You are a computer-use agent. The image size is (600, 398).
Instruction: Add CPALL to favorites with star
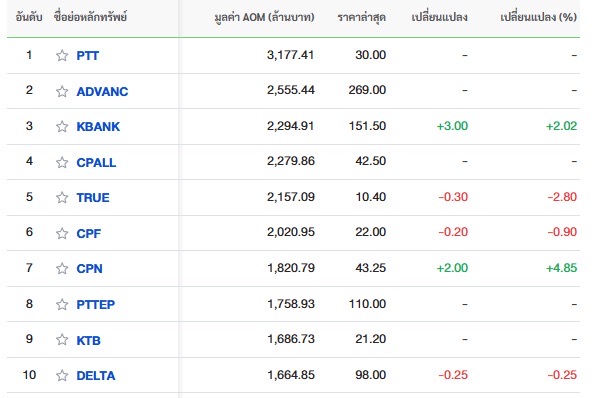pos(62,162)
